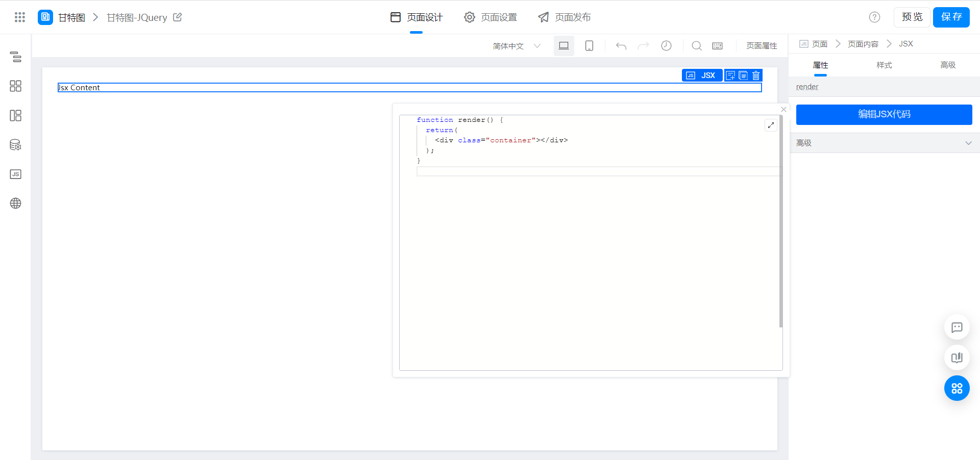Image resolution: width=980 pixels, height=460 pixels.
Task: Open canvas search magnifier icon
Action: [697, 46]
